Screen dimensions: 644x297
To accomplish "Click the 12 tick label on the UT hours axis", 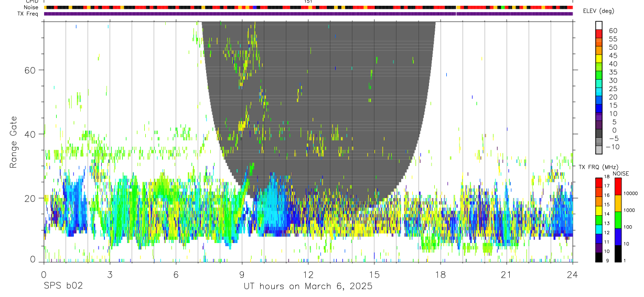I will click(308, 275).
